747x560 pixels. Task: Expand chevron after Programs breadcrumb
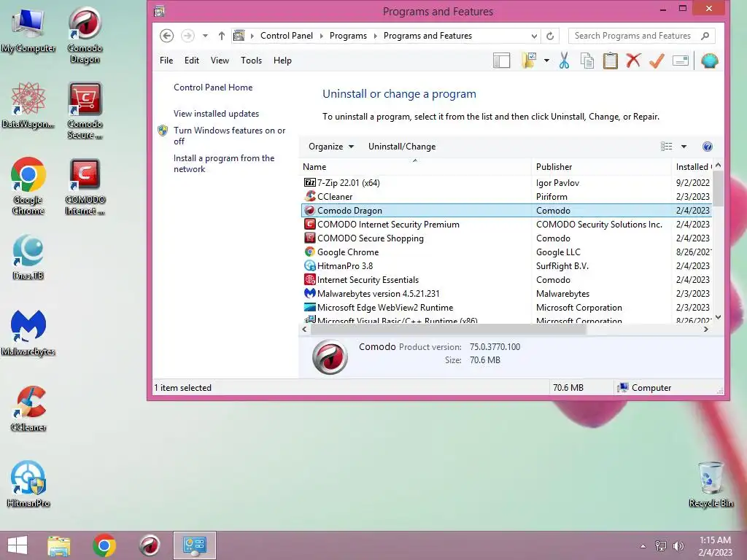pyautogui.click(x=376, y=36)
